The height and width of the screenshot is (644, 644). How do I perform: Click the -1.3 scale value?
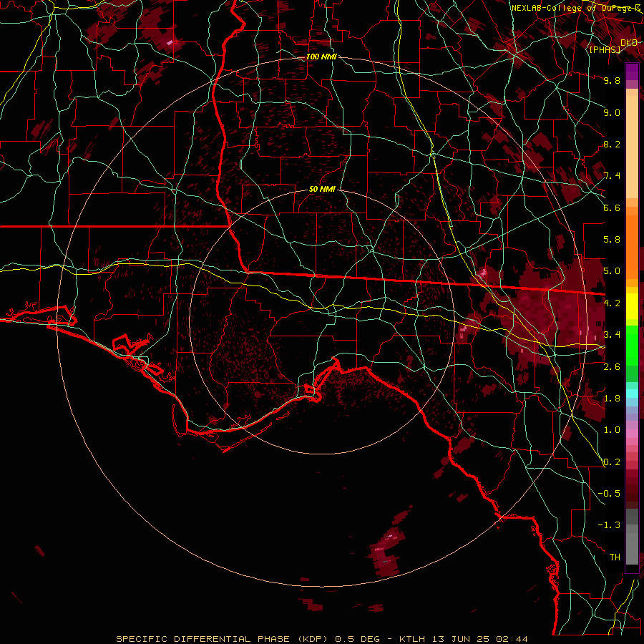coord(609,525)
